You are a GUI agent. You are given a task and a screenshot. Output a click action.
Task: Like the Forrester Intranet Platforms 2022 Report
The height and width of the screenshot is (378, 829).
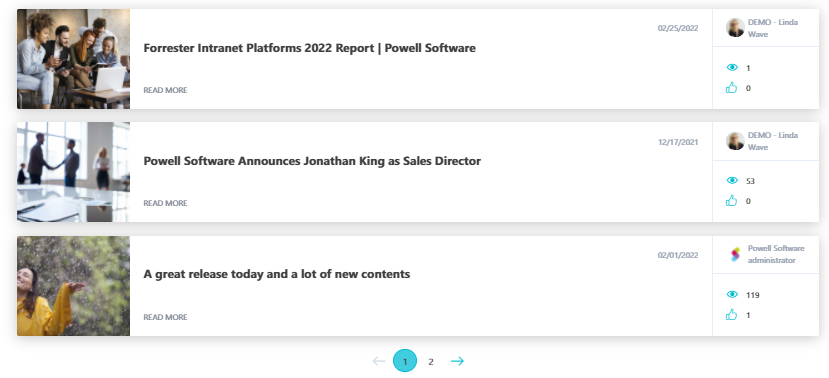click(731, 88)
